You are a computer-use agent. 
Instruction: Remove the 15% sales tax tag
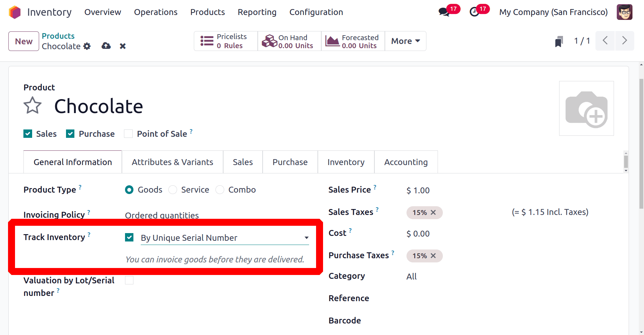(x=433, y=213)
